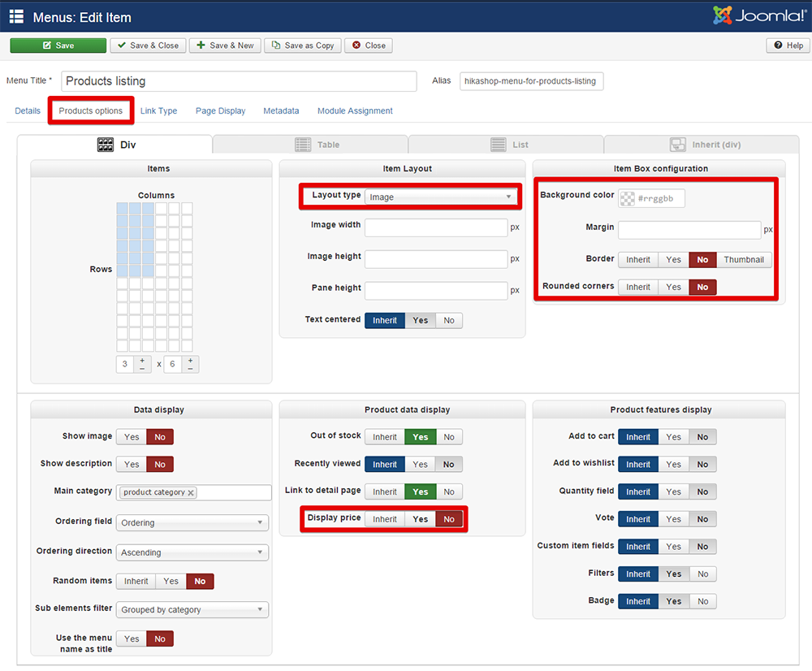Select the Table listing layout tab

310,145
